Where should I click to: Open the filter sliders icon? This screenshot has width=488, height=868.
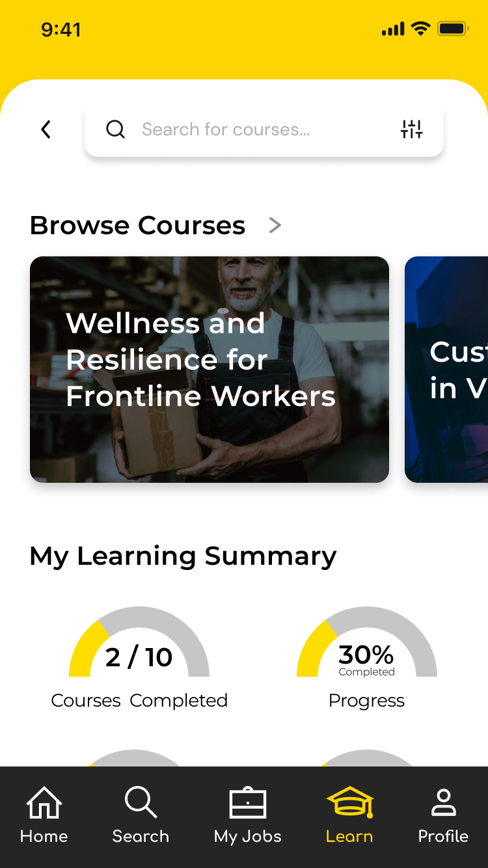(411, 129)
